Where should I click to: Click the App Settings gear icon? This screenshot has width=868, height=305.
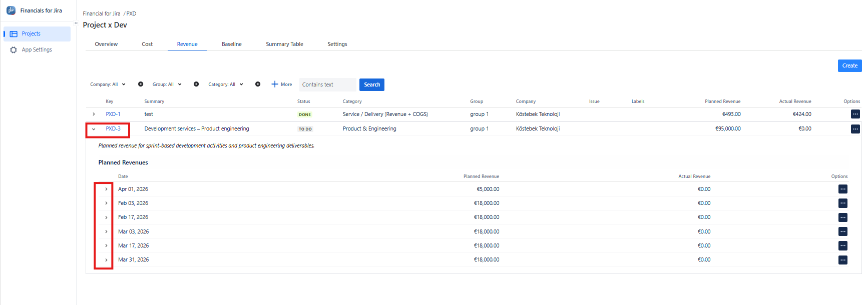pos(14,50)
